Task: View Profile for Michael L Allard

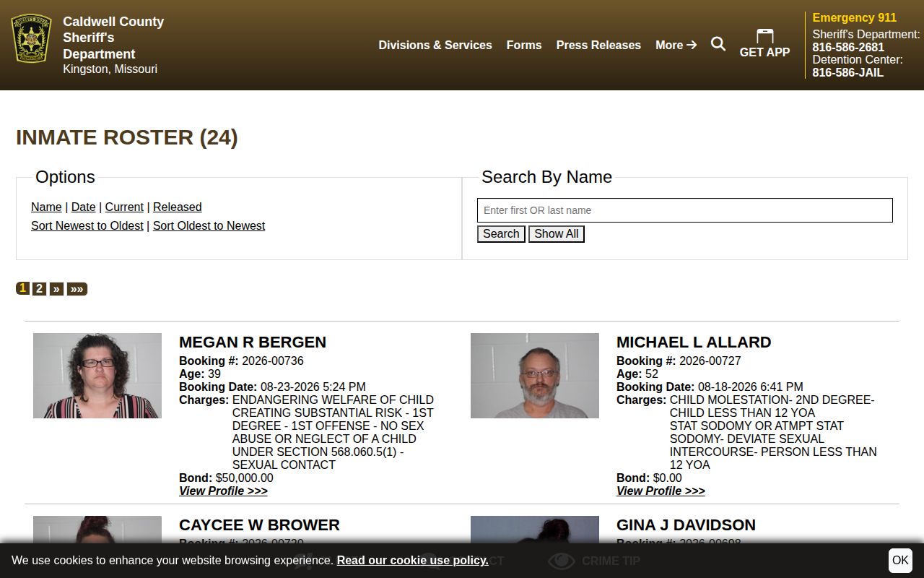Action: coord(661,491)
